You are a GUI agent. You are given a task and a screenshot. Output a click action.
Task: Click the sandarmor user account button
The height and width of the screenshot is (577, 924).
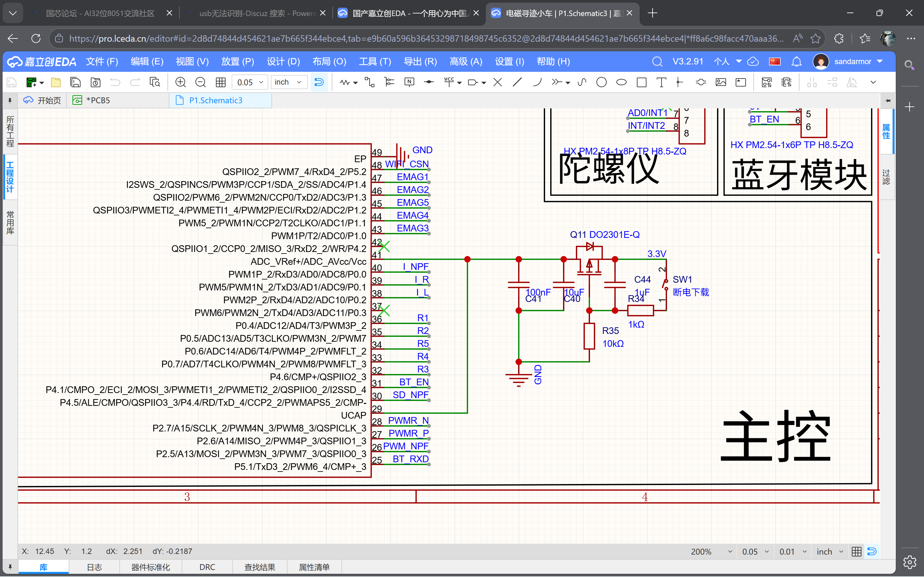click(852, 62)
